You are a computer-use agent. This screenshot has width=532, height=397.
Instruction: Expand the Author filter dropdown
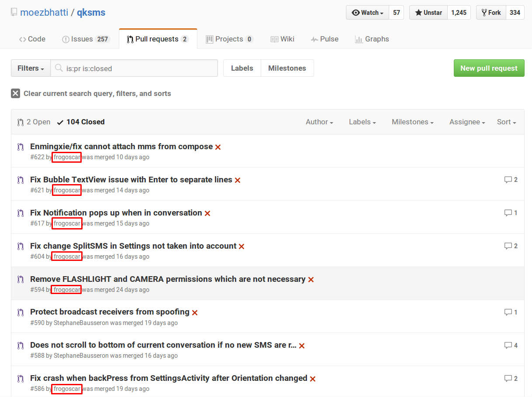[319, 122]
